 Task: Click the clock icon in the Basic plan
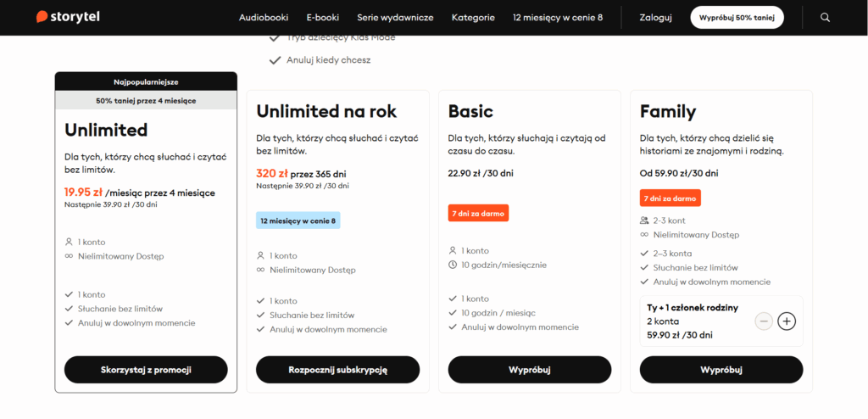pyautogui.click(x=453, y=265)
